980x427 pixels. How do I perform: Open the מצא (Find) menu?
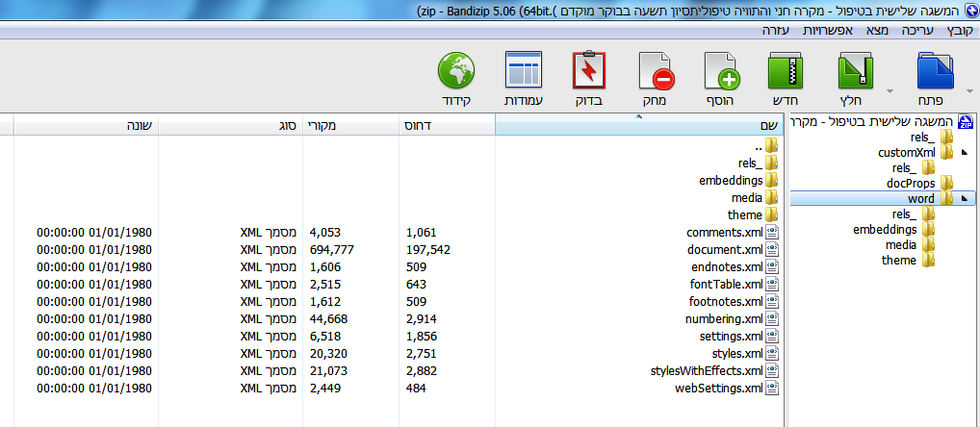(x=878, y=30)
